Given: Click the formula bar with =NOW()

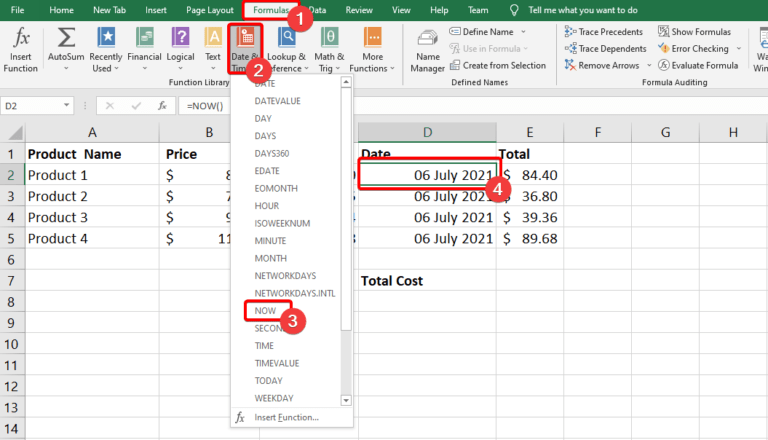Looking at the screenshot, I should (x=473, y=106).
